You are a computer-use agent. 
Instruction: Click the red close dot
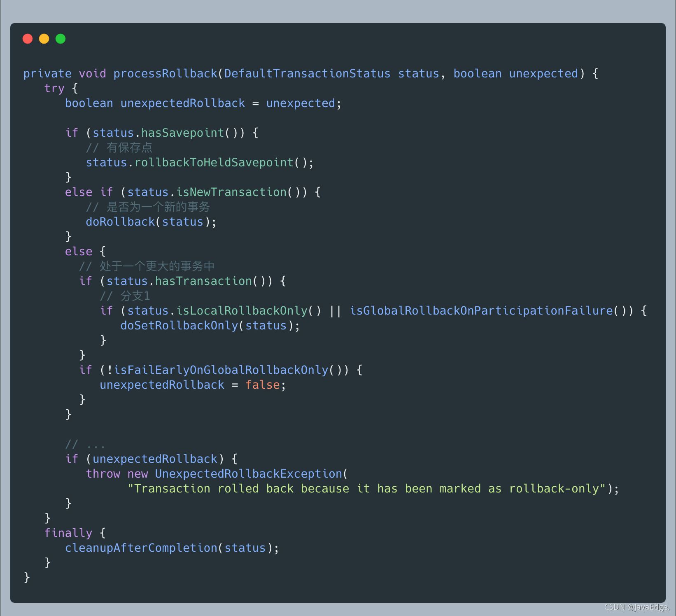click(28, 39)
